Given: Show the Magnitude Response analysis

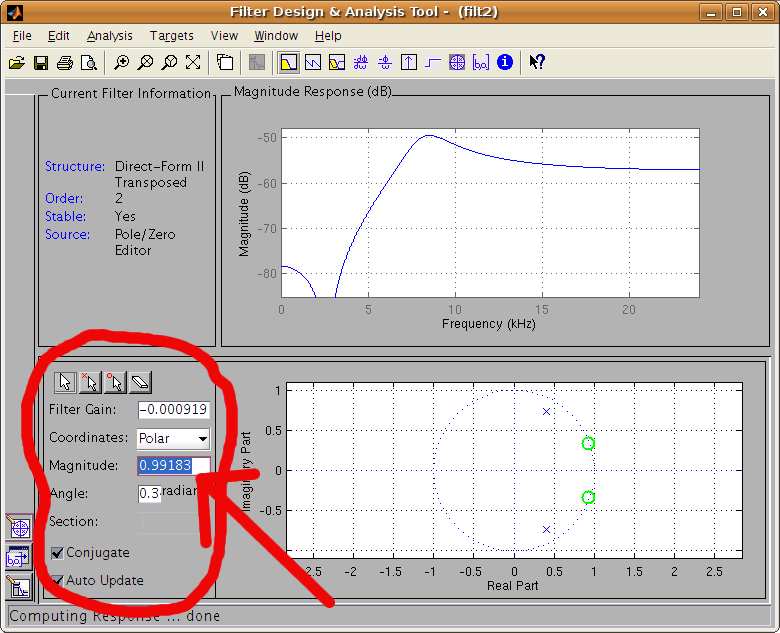Looking at the screenshot, I should pyautogui.click(x=289, y=63).
